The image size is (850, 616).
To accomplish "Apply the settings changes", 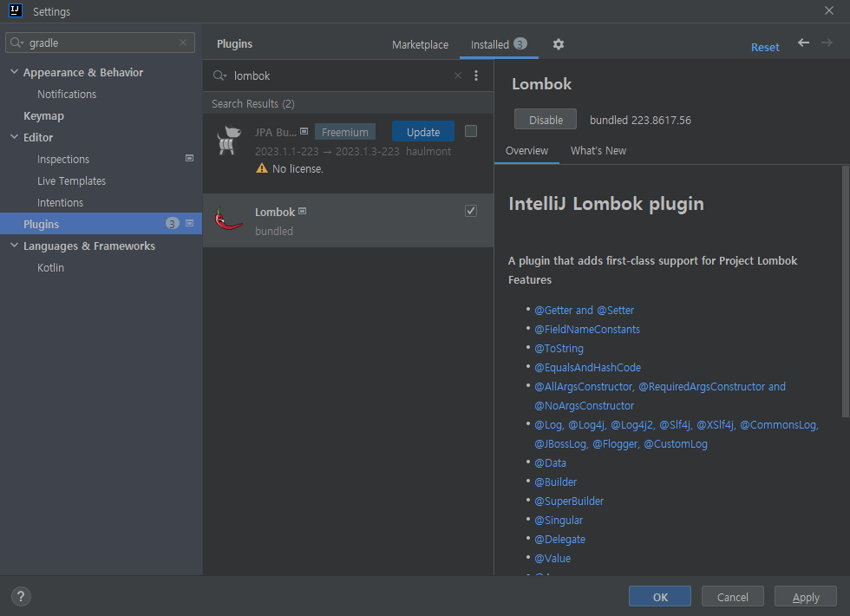I will [x=806, y=597].
